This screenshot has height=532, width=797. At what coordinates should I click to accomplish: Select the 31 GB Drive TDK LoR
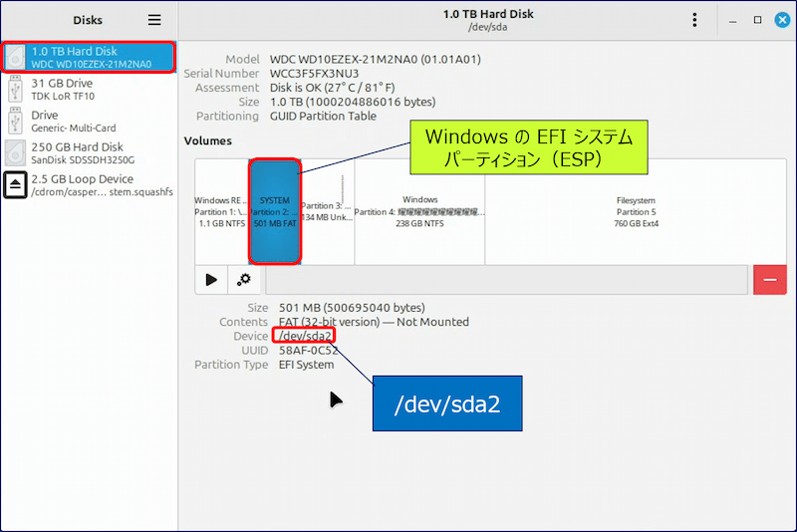click(x=89, y=89)
